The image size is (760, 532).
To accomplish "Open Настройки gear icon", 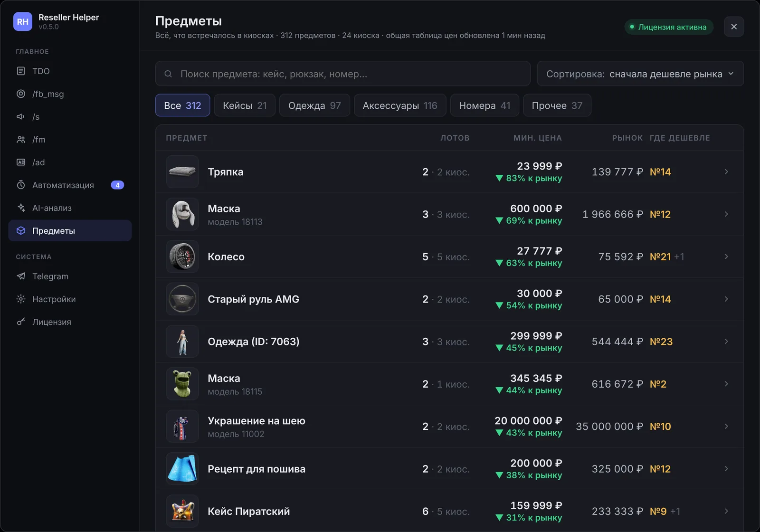I will point(21,299).
